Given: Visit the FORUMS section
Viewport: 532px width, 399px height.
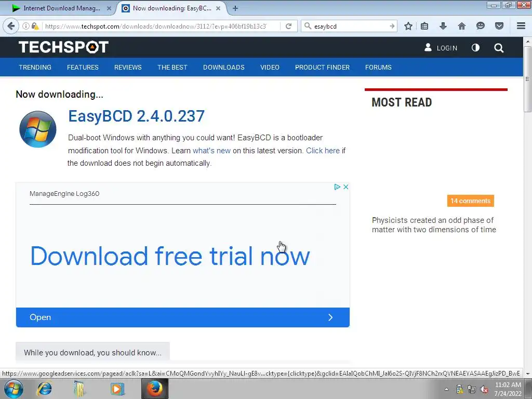Looking at the screenshot, I should (378, 67).
